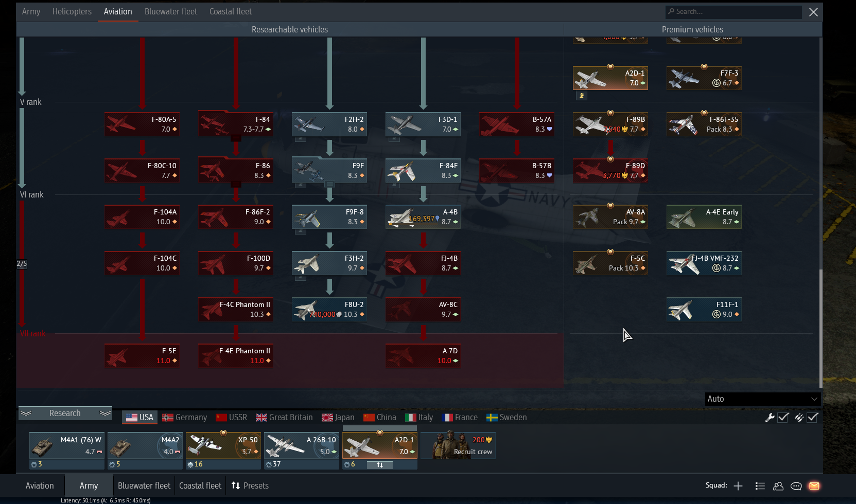The image size is (856, 504).
Task: Select the F-84F aircraft card
Action: pyautogui.click(x=423, y=171)
